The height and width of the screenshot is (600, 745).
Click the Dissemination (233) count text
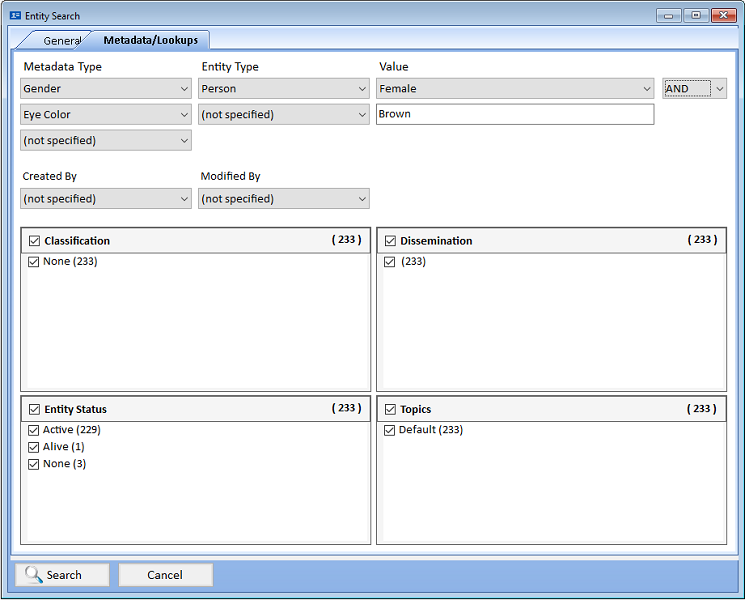(x=702, y=239)
